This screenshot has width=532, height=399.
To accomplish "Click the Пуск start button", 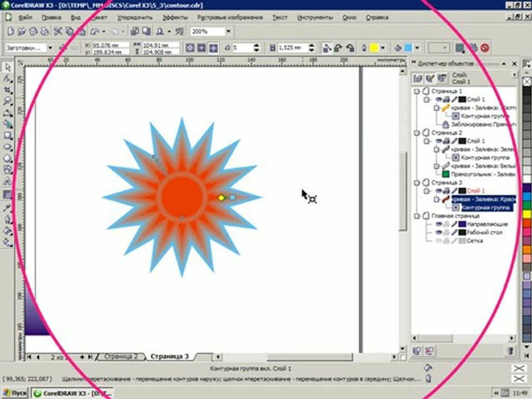I will [14, 393].
